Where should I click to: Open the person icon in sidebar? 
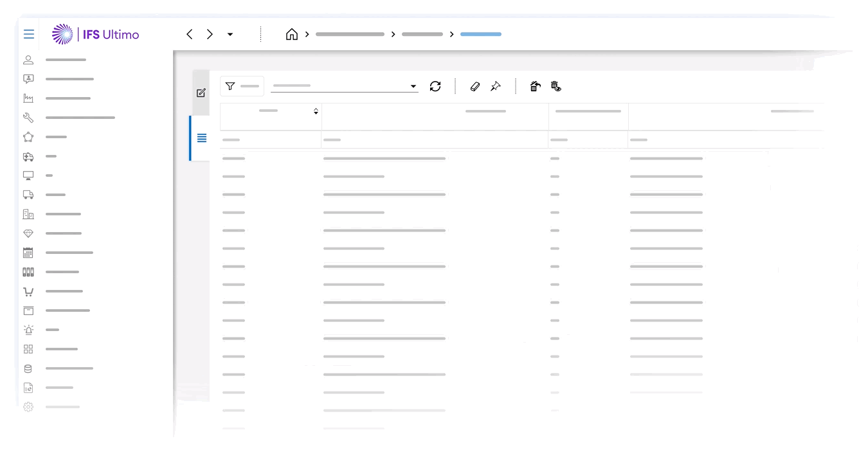(x=28, y=60)
